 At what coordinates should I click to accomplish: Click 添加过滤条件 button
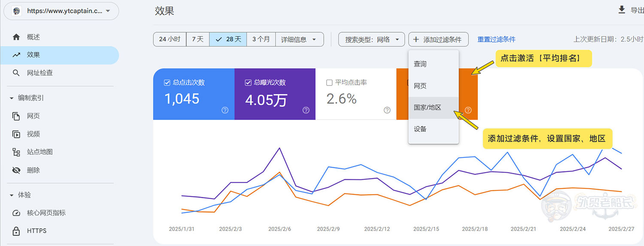tap(438, 39)
